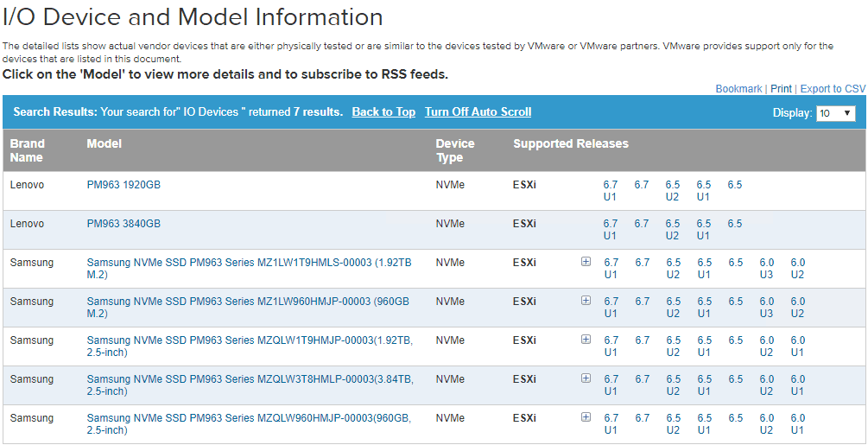
Task: Expand releases for MZ1LW960HMJP-00003 row
Action: pyautogui.click(x=586, y=301)
